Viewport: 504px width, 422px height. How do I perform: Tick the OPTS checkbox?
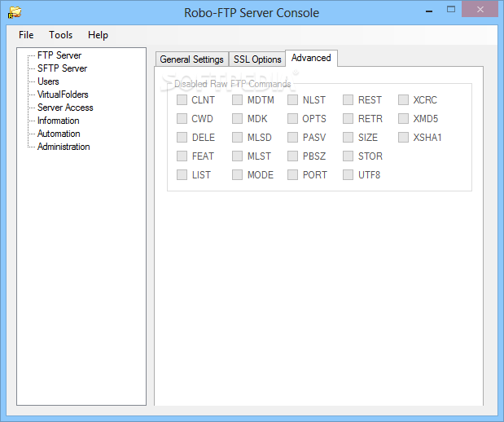[x=292, y=118]
